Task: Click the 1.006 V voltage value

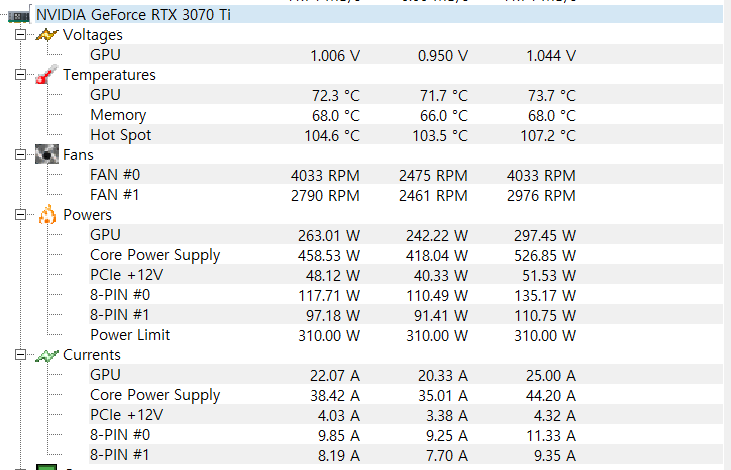Action: click(x=335, y=56)
